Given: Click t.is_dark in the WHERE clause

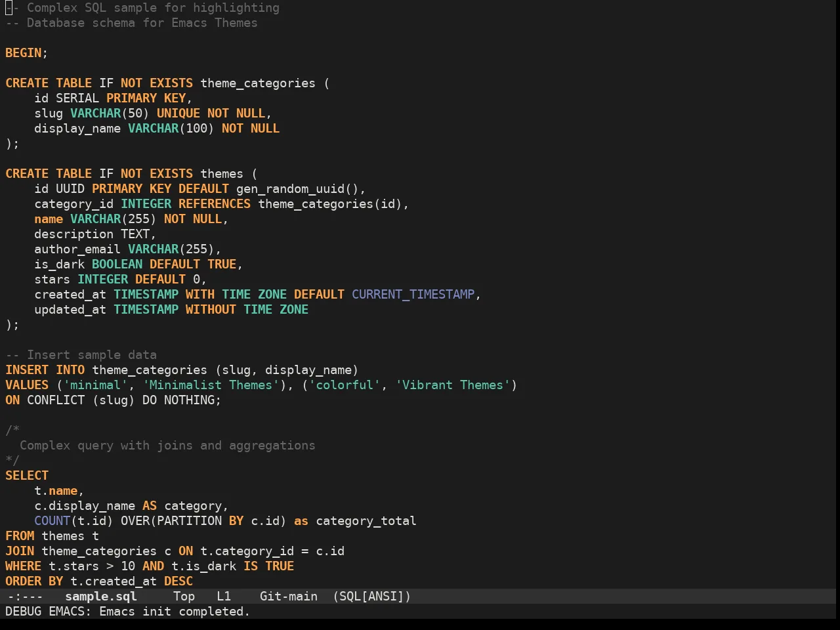Looking at the screenshot, I should 203,566.
